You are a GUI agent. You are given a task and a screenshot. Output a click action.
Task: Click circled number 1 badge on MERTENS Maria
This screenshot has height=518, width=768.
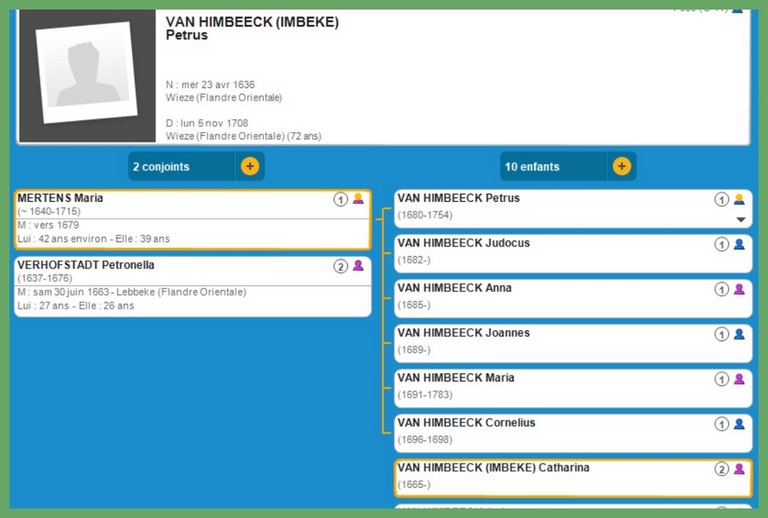coord(340,199)
